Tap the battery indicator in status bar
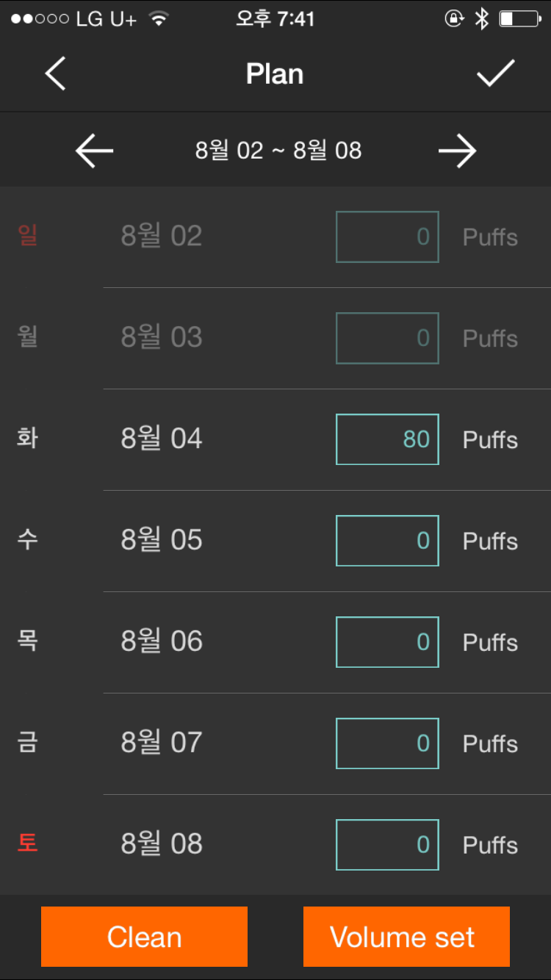The height and width of the screenshot is (980, 551). click(x=520, y=19)
